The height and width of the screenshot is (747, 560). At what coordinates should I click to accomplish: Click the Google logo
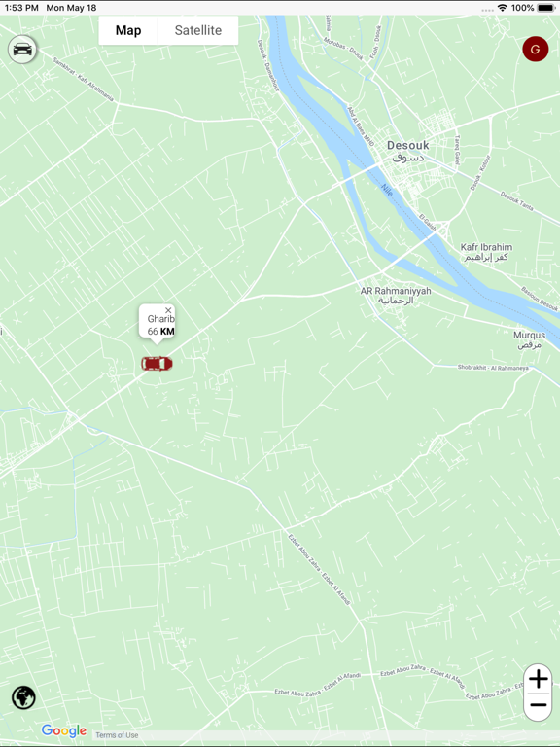tap(64, 730)
